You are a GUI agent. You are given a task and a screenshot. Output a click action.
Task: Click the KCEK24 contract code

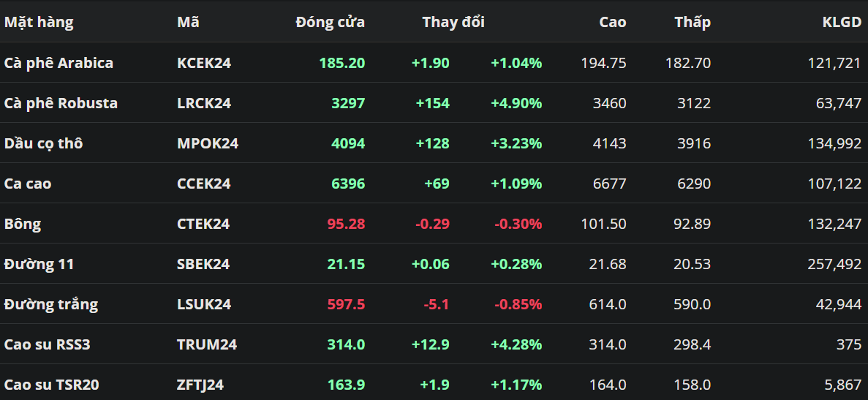[204, 63]
